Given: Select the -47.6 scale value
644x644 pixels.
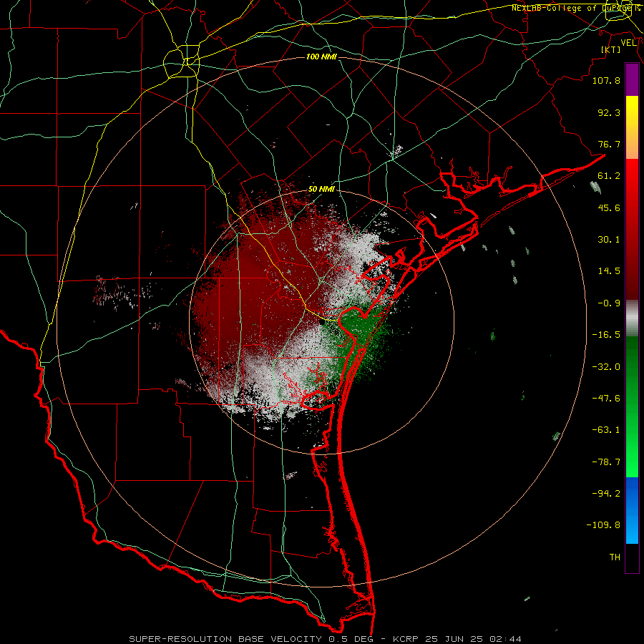Looking at the screenshot, I should tap(606, 399).
